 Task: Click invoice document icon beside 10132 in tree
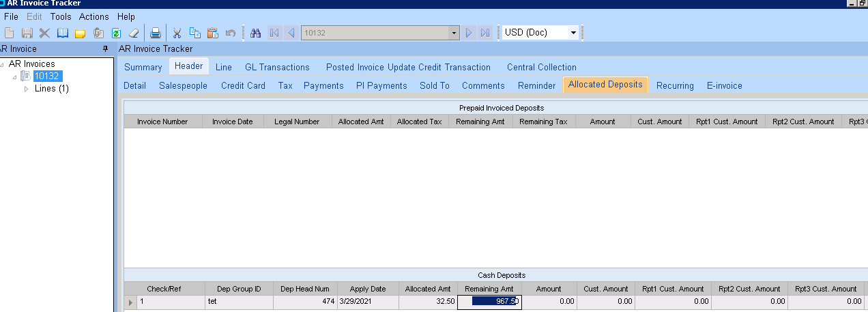point(25,76)
